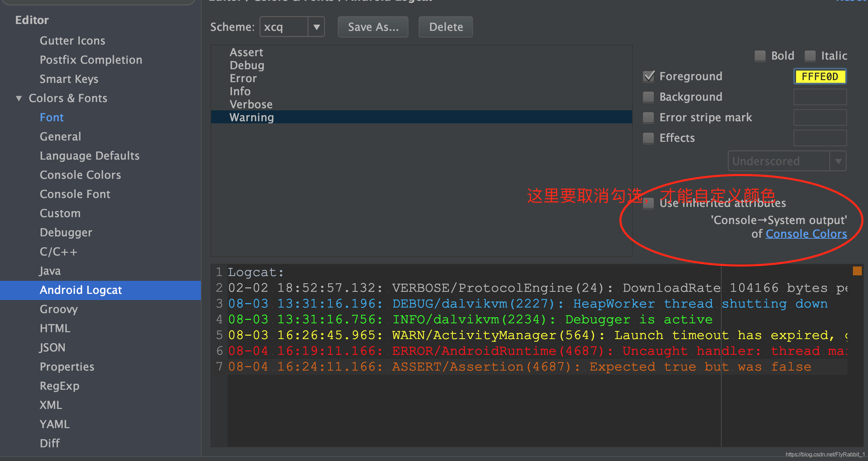Choose Verbose in the attributes list
Image resolution: width=868 pixels, height=461 pixels.
[x=251, y=104]
